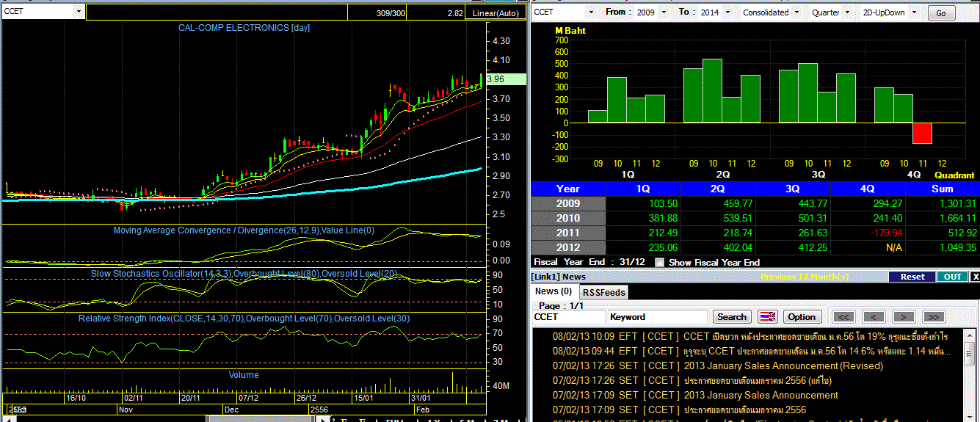
Task: Click year 2010 row header
Action: pyautogui.click(x=568, y=218)
